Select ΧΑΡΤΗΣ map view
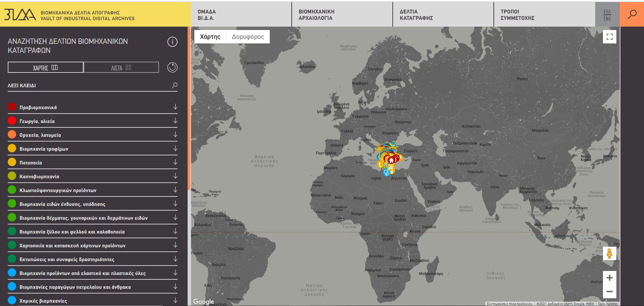644x306 pixels. pyautogui.click(x=45, y=68)
